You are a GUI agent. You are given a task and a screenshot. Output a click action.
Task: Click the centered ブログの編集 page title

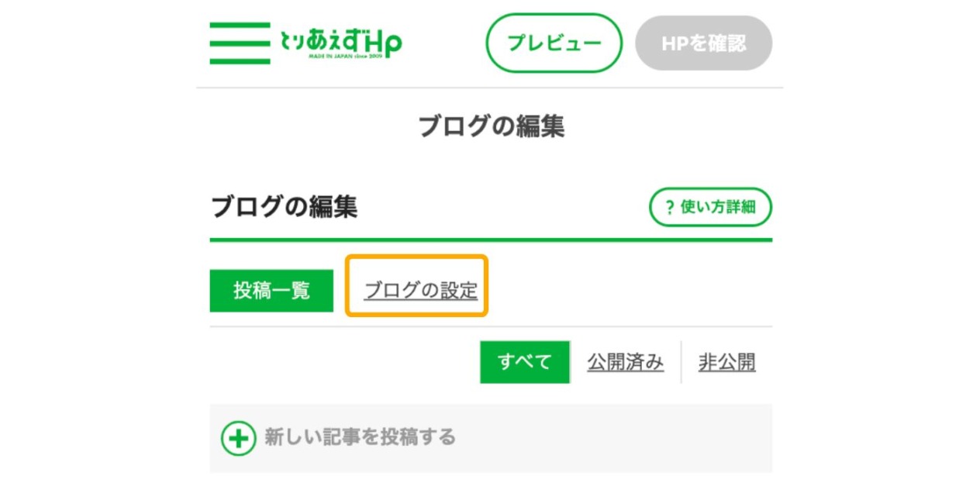point(491,126)
